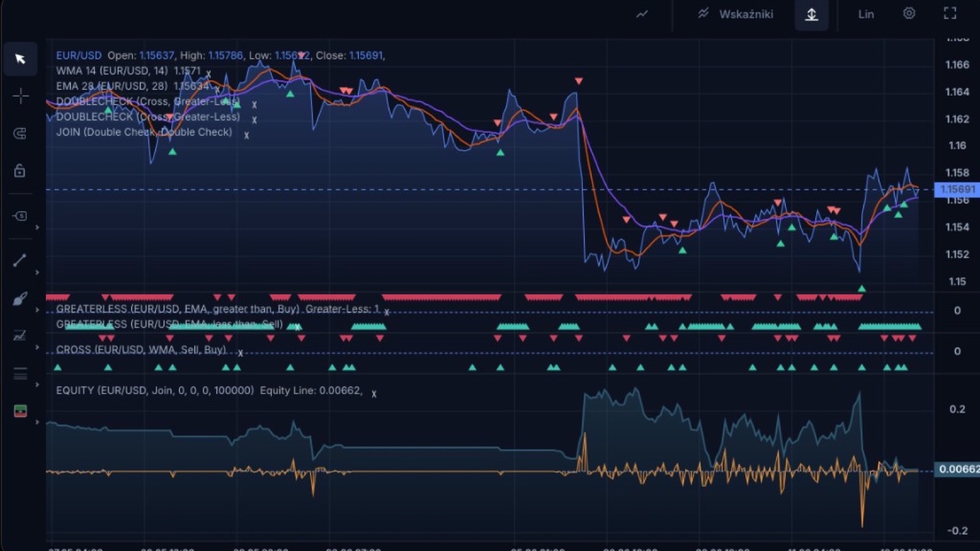
Task: Expand the chart pattern tool options
Action: [37, 347]
